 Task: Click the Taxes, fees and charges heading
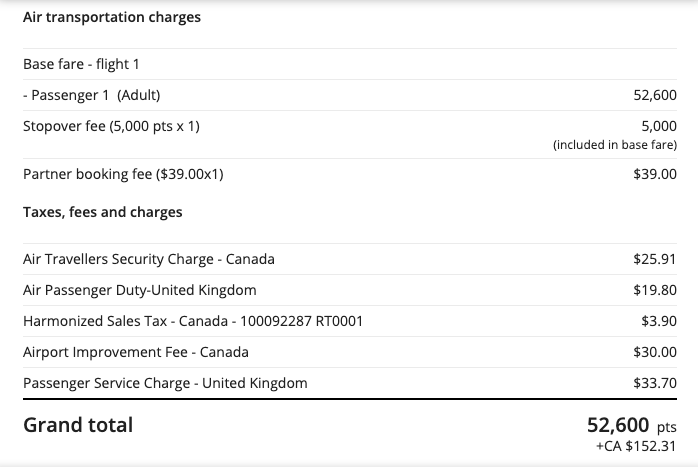coord(102,212)
